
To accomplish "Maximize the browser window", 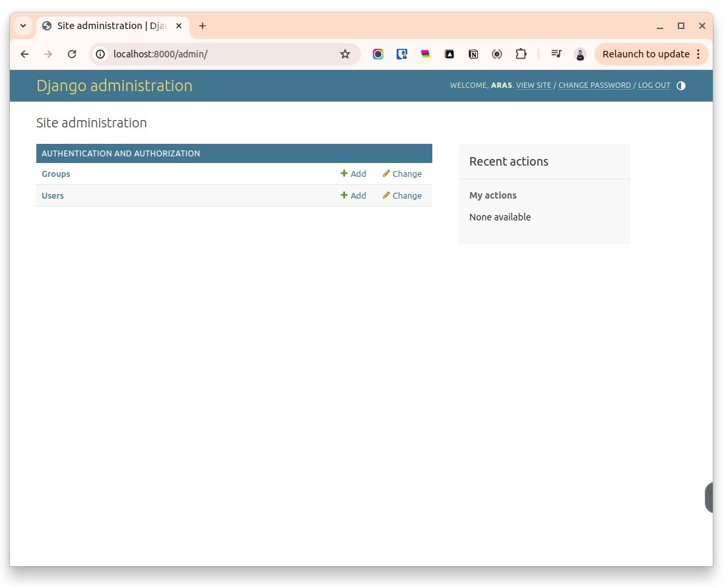I will point(681,26).
